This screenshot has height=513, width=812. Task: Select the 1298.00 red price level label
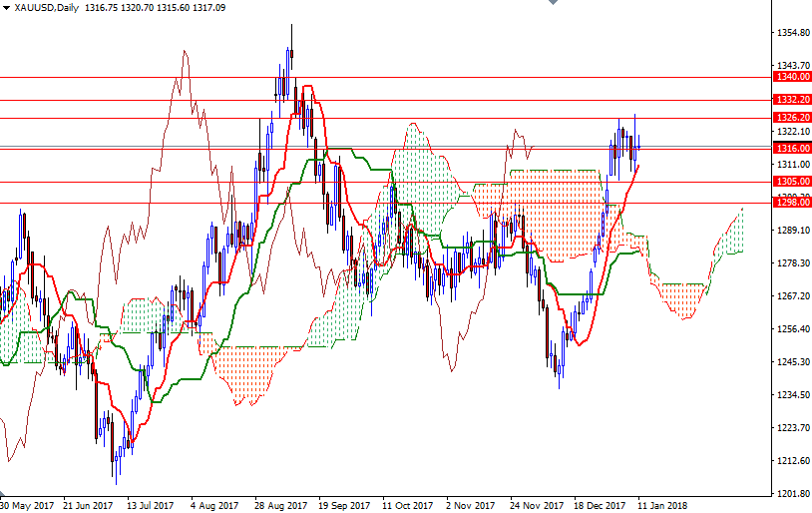coord(791,203)
